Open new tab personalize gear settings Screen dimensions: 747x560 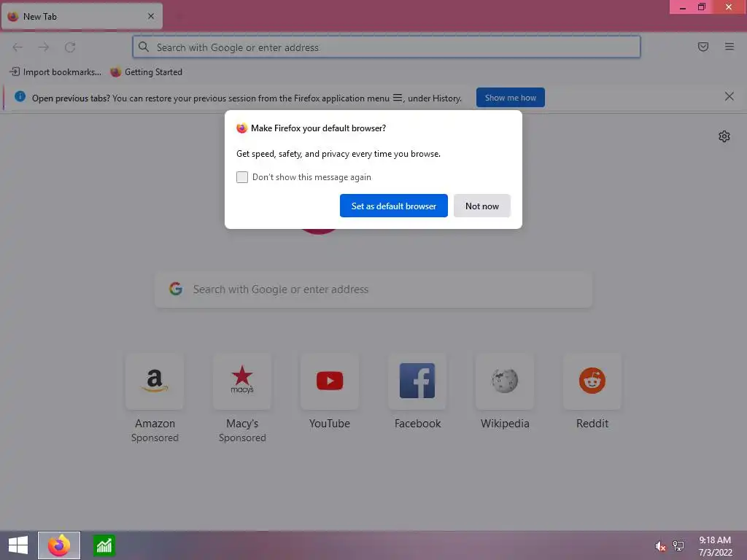click(x=724, y=136)
